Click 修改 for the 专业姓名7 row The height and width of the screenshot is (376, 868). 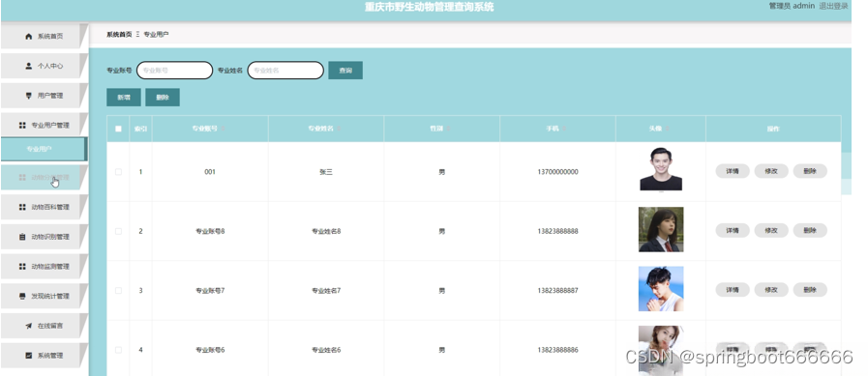tap(771, 290)
